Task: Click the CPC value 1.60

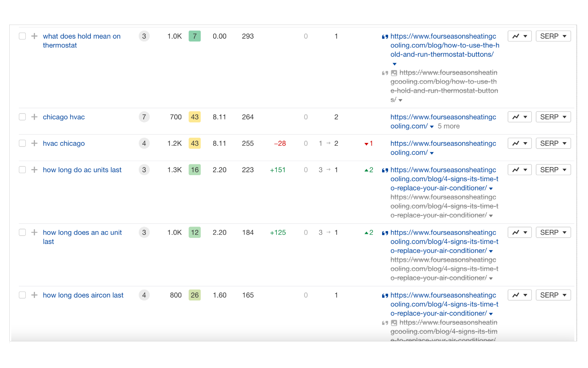Action: (220, 295)
